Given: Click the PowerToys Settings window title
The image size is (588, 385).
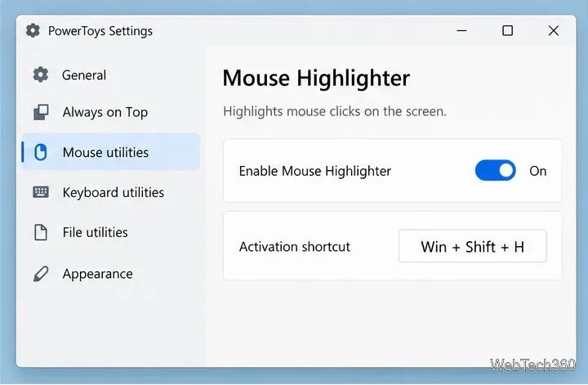Looking at the screenshot, I should coord(100,31).
